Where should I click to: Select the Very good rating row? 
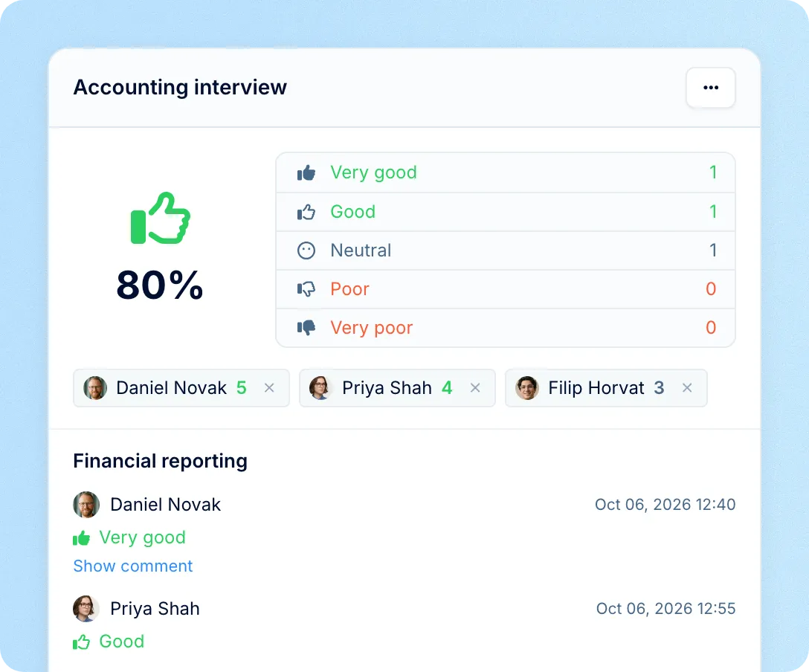[505, 172]
